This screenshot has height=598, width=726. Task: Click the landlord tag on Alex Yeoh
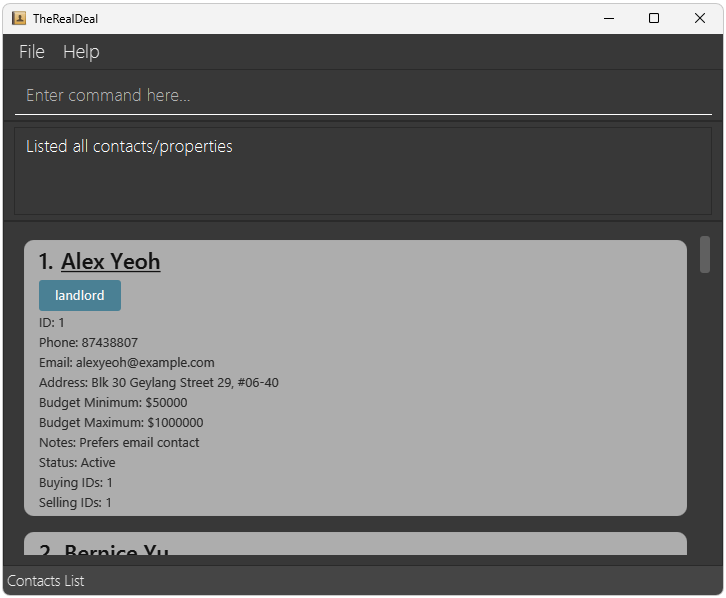coord(80,296)
